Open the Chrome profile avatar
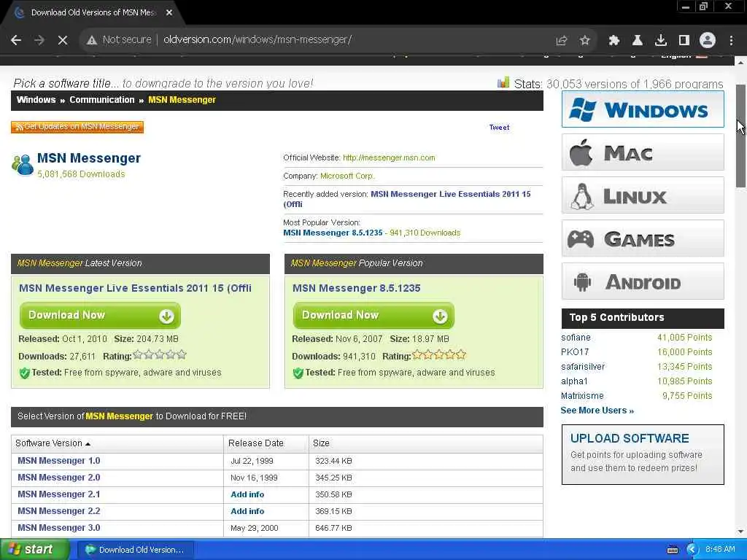The width and height of the screenshot is (747, 560). point(708,41)
